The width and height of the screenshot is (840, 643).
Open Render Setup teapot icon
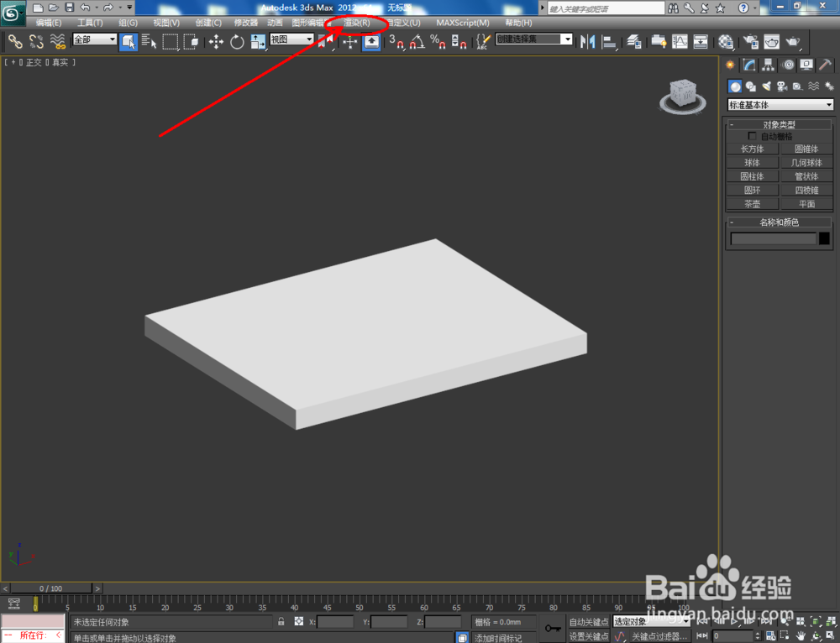(750, 41)
